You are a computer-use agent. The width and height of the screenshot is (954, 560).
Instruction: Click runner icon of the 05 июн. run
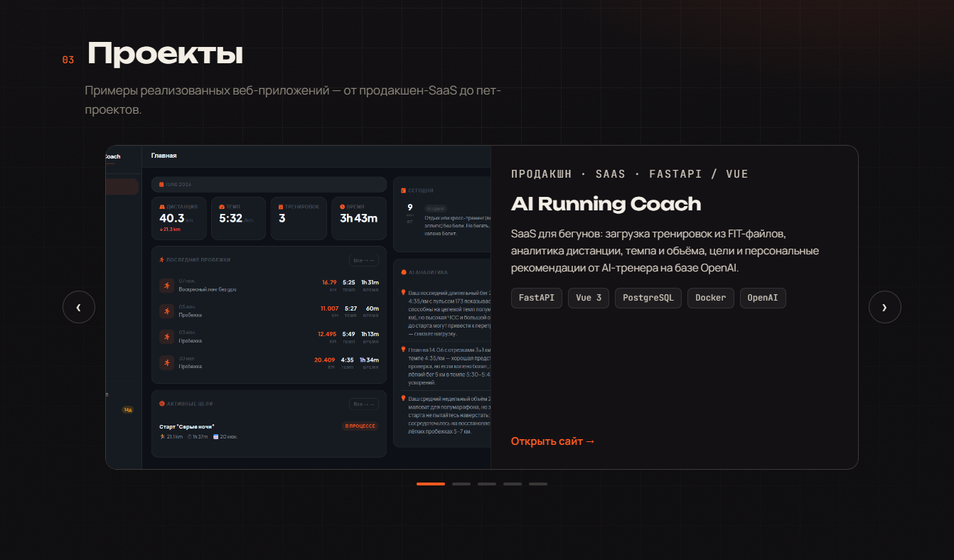167,311
